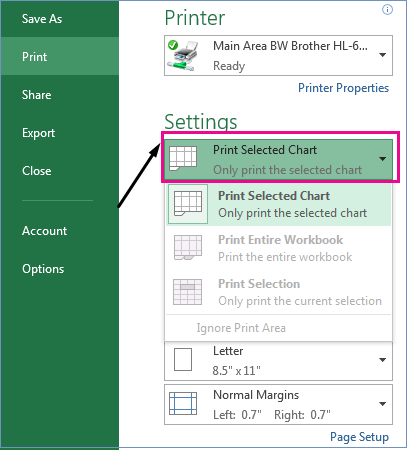The width and height of the screenshot is (408, 450).
Task: Click the Print Entire Workbook icon
Action: click(188, 248)
